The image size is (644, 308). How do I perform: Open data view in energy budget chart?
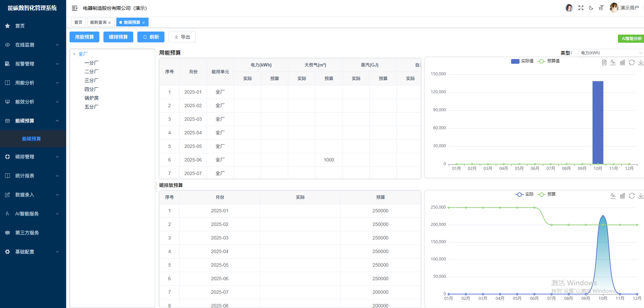pos(604,62)
